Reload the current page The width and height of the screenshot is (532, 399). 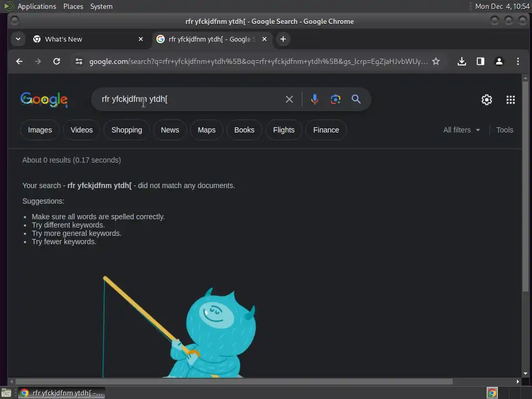pyautogui.click(x=57, y=61)
